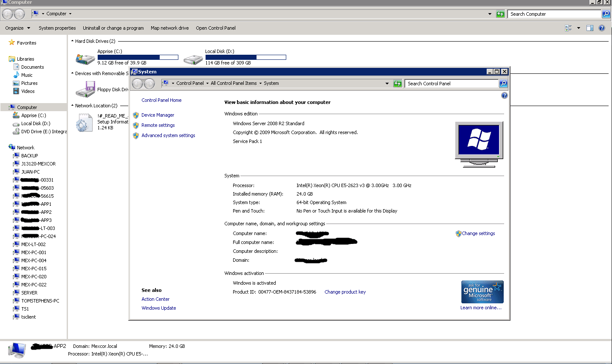Open System window address bar history dropdown
The height and width of the screenshot is (364, 612).
(x=387, y=84)
